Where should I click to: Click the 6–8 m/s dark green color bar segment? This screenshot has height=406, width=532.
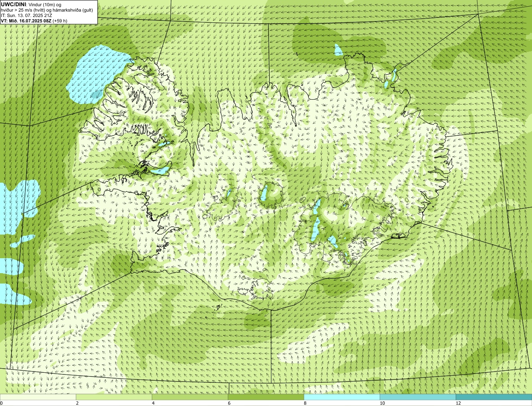tap(266, 397)
